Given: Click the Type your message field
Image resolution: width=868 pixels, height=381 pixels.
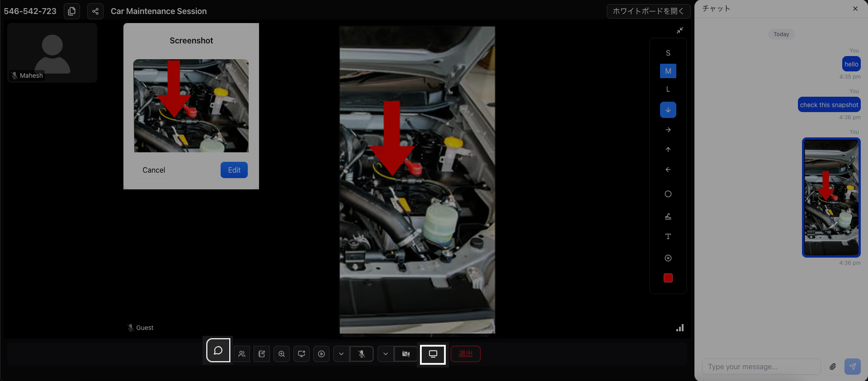Looking at the screenshot, I should 761,367.
